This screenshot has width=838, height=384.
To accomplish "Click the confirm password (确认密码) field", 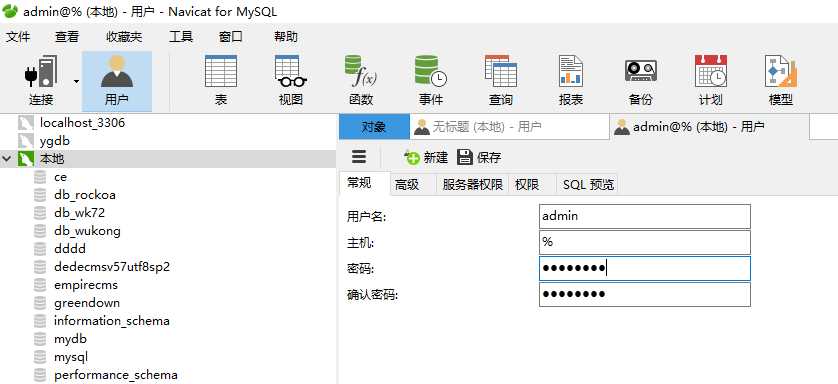I will (645, 294).
